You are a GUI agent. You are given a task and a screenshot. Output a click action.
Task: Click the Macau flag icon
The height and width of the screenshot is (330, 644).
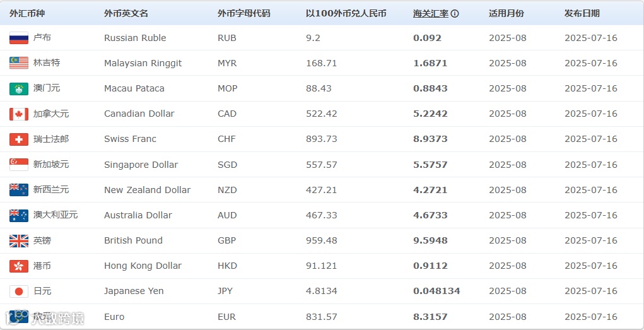pos(19,88)
